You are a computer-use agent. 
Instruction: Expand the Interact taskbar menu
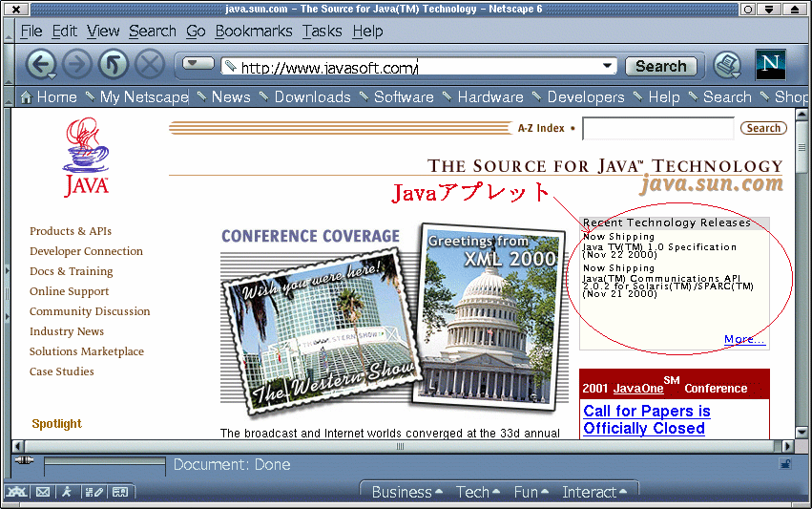[594, 492]
